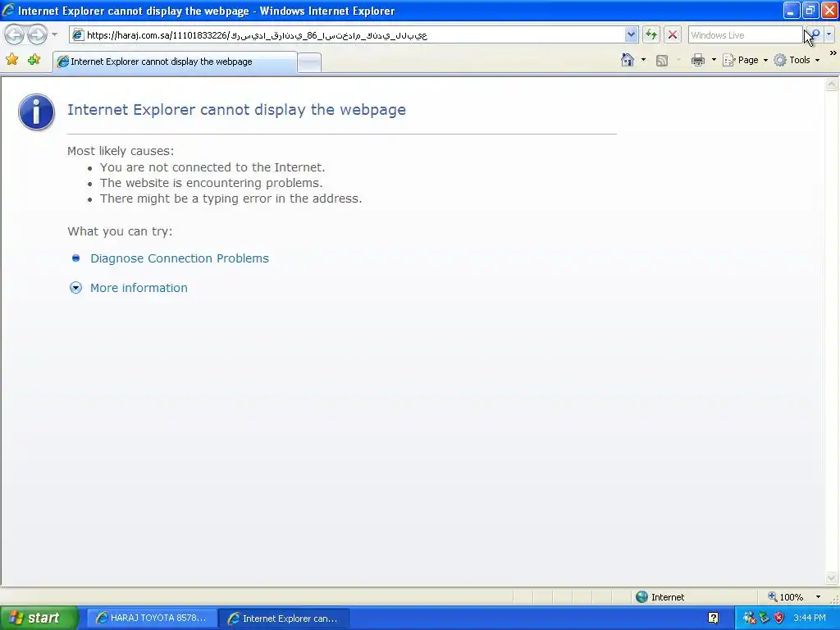
Task: Click the blue information icon
Action: click(36, 112)
